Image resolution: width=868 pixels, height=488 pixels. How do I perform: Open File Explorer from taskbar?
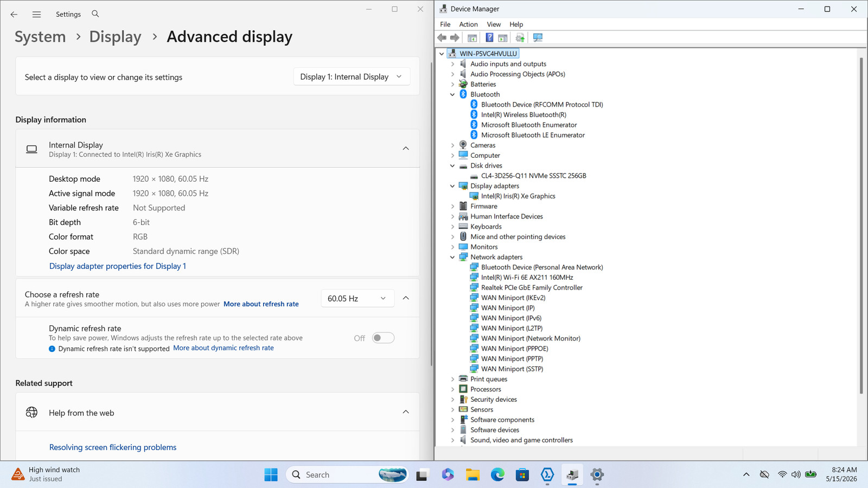click(x=473, y=474)
